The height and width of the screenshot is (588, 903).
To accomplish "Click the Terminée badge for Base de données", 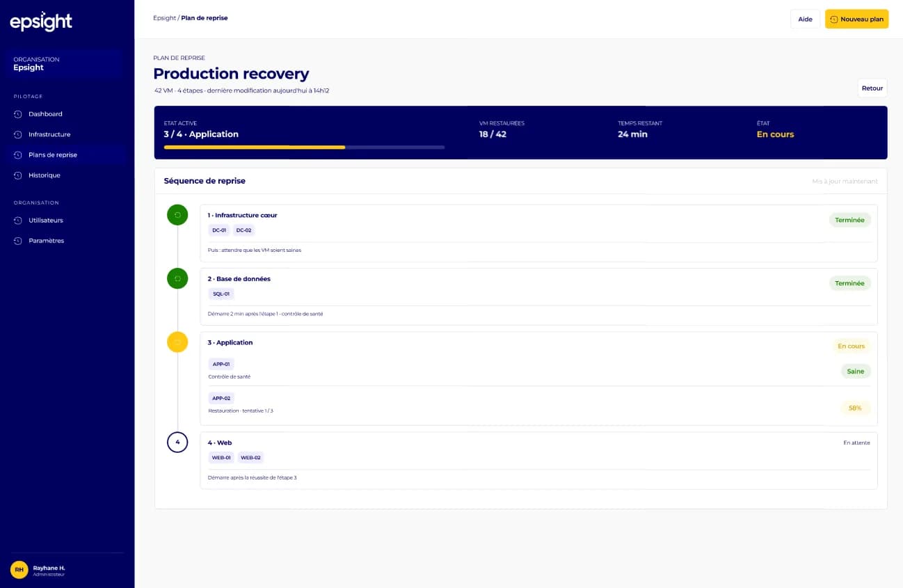I will [x=849, y=283].
